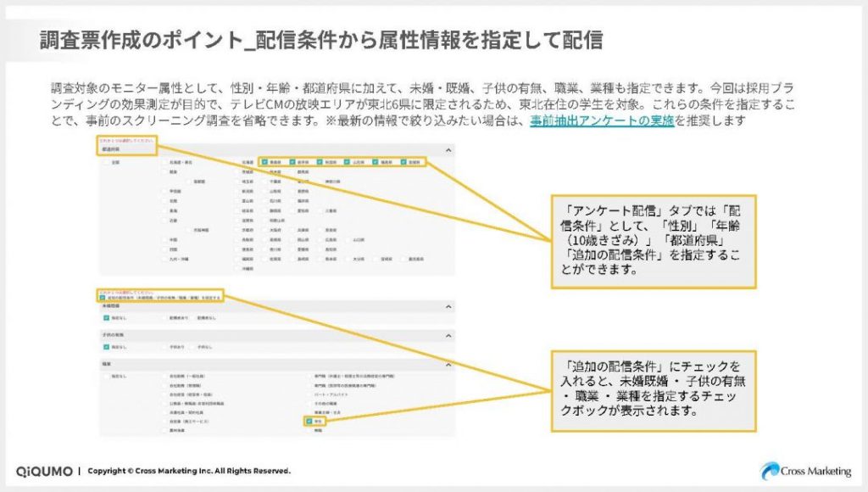Tick the 農林漁業 checkbox
Image resolution: width=868 pixels, height=492 pixels.
click(164, 431)
